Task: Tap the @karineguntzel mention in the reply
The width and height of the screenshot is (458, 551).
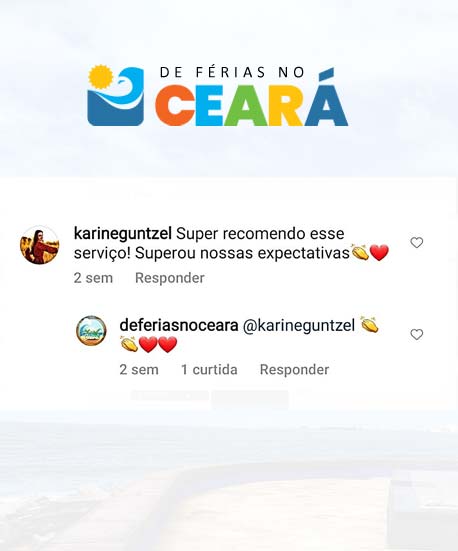Action: point(299,325)
